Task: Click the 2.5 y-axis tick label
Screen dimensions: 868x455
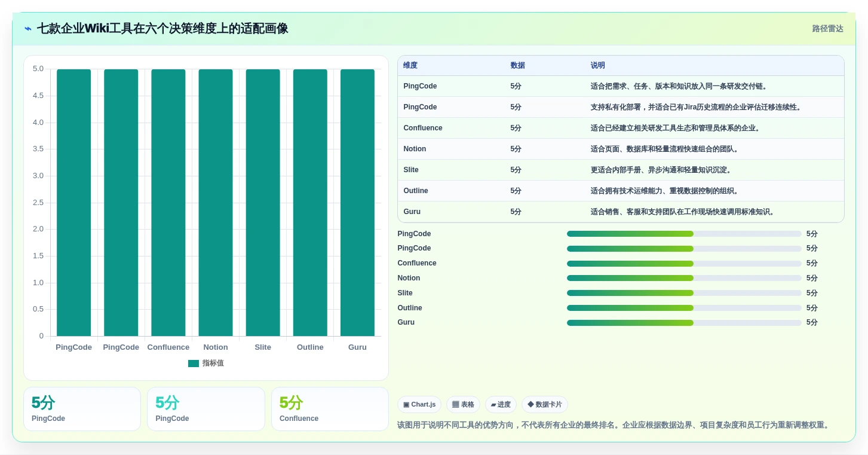Action: 38,203
